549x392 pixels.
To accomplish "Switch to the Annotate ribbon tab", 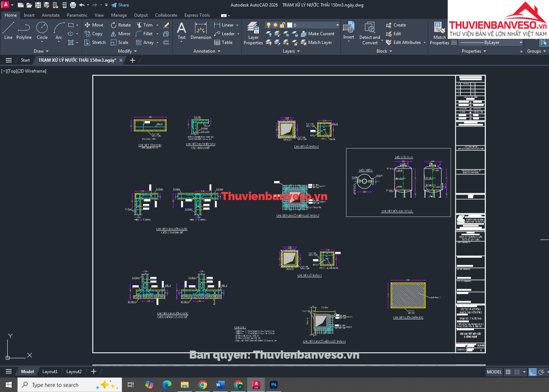I will [50, 15].
